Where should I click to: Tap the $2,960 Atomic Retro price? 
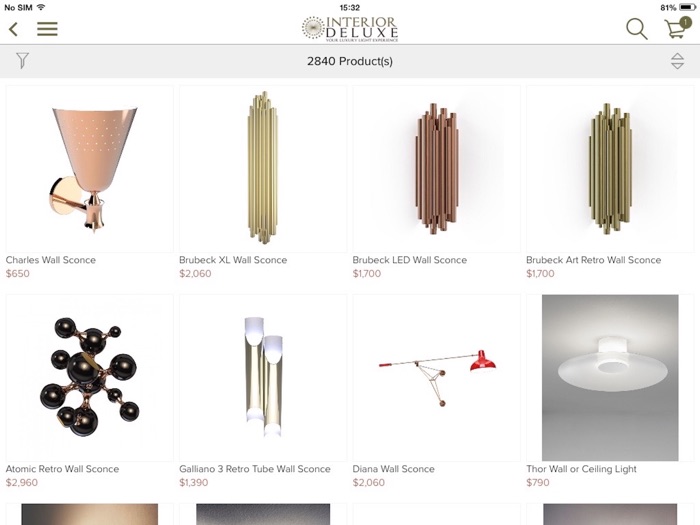coord(21,483)
